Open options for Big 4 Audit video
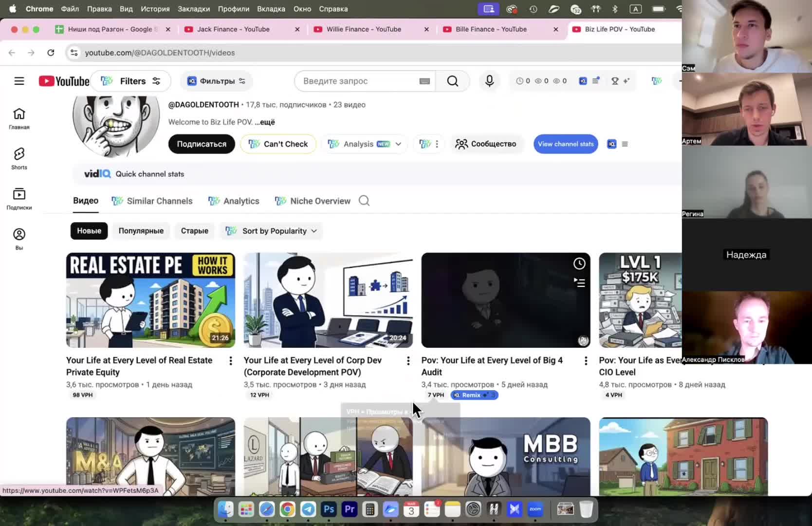 click(x=586, y=361)
